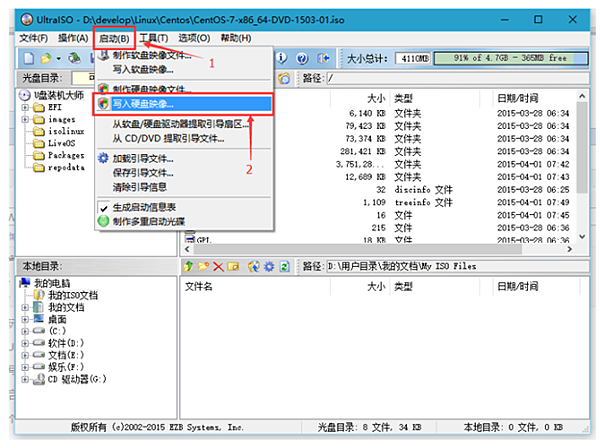Click the CD 驱动器(G:) drive icon
The image size is (600, 448).
click(39, 379)
